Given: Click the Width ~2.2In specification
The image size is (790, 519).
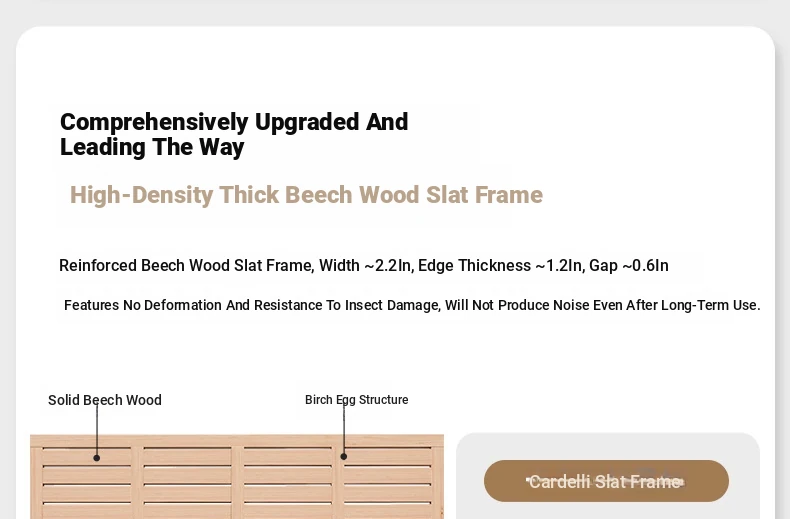Looking at the screenshot, I should (x=365, y=265).
